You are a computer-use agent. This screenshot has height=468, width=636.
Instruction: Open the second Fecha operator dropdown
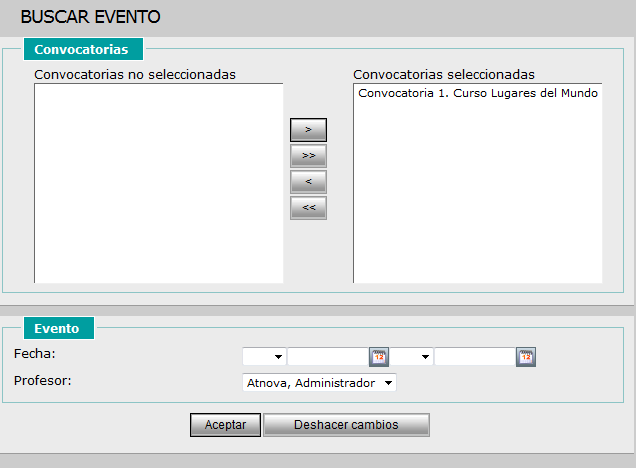coord(411,357)
